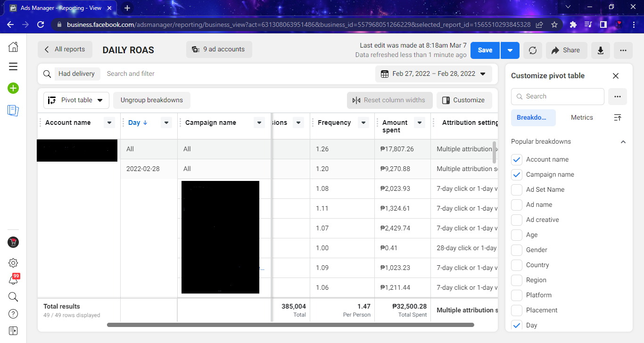644x343 pixels.
Task: Go to Ads Manager home icon
Action: point(13,47)
